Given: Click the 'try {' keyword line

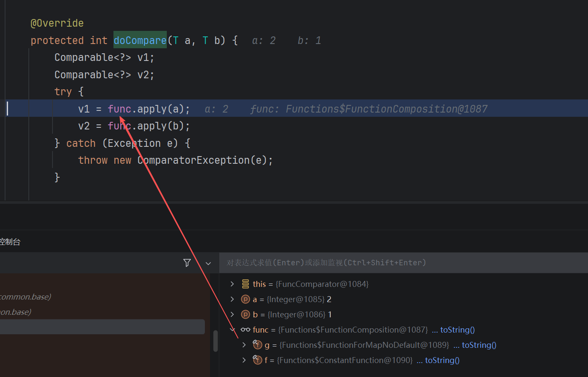Looking at the screenshot, I should [69, 92].
